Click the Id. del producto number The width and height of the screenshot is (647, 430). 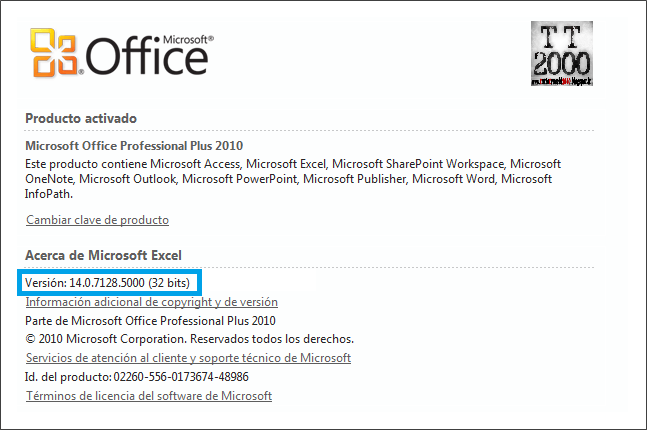[181, 377]
